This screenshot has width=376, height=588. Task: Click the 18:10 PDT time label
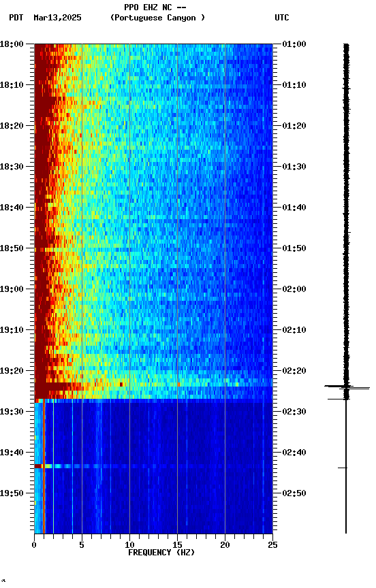(x=12, y=85)
